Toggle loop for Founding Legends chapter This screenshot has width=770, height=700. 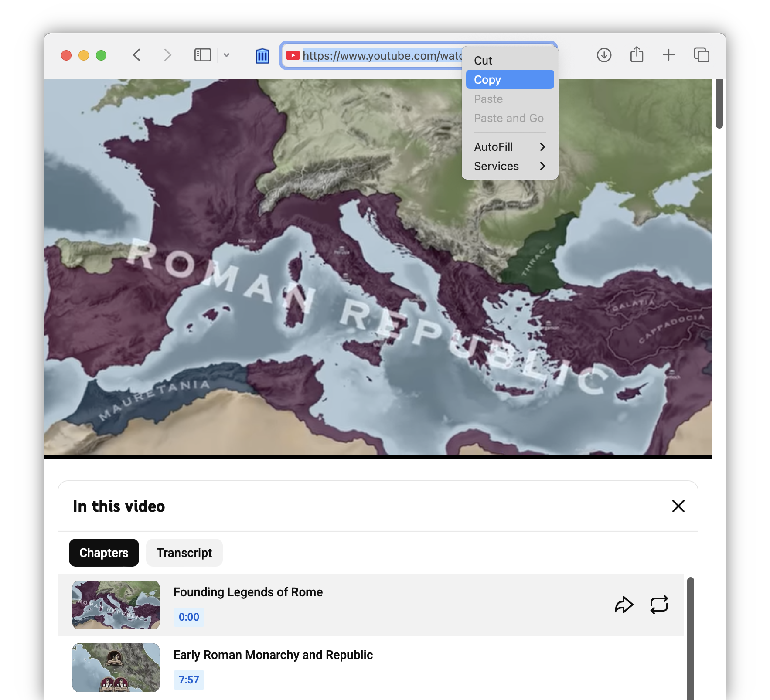659,605
